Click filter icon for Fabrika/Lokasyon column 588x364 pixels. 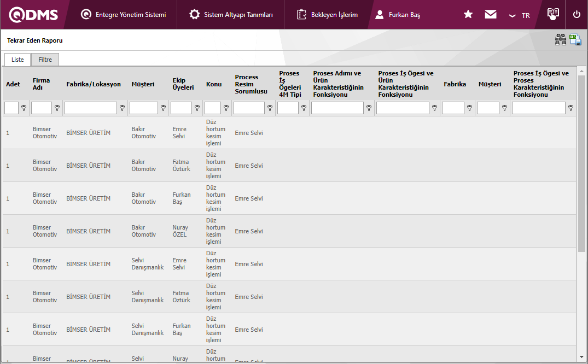[x=123, y=108]
